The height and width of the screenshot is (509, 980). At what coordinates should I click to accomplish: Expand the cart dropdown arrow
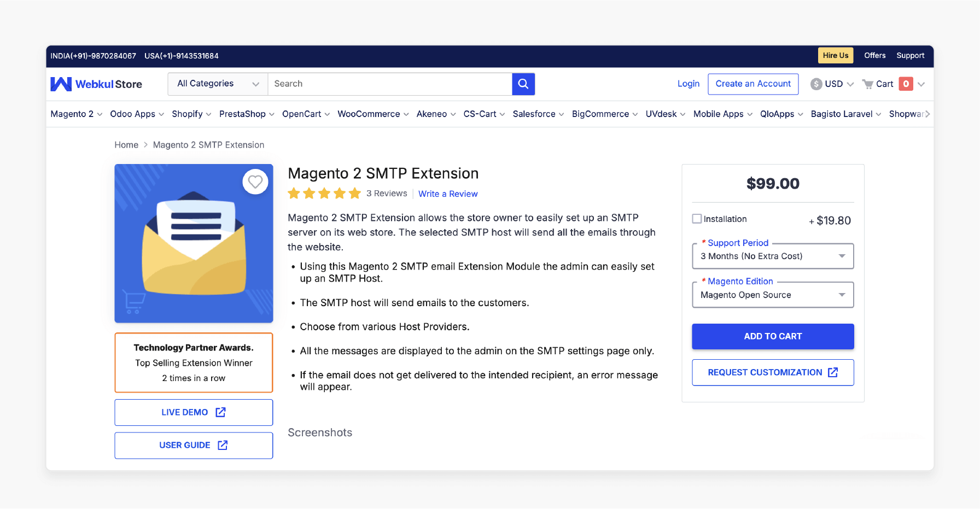[921, 84]
